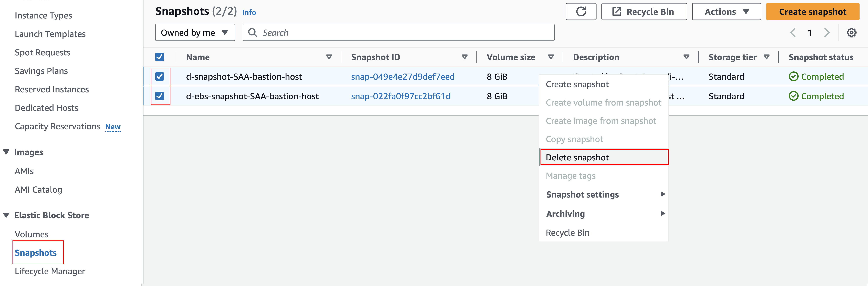868x286 pixels.
Task: Open the Owned by me dropdown
Action: pyautogui.click(x=195, y=33)
